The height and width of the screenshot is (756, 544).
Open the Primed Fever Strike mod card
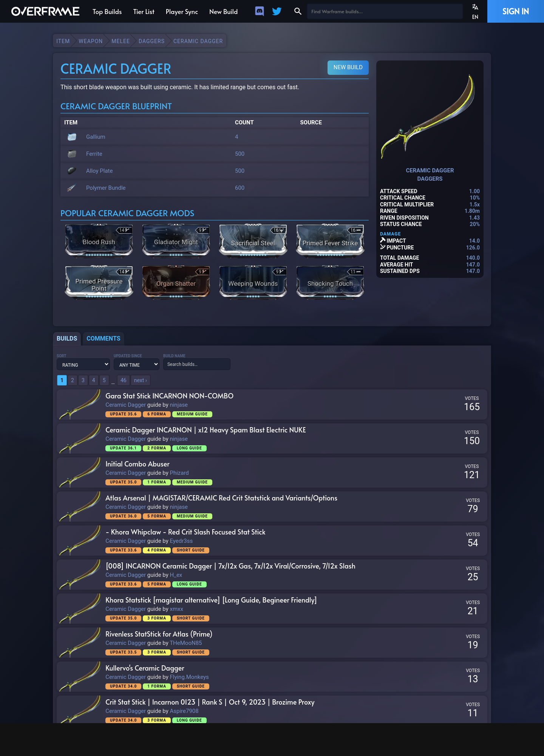pos(330,241)
